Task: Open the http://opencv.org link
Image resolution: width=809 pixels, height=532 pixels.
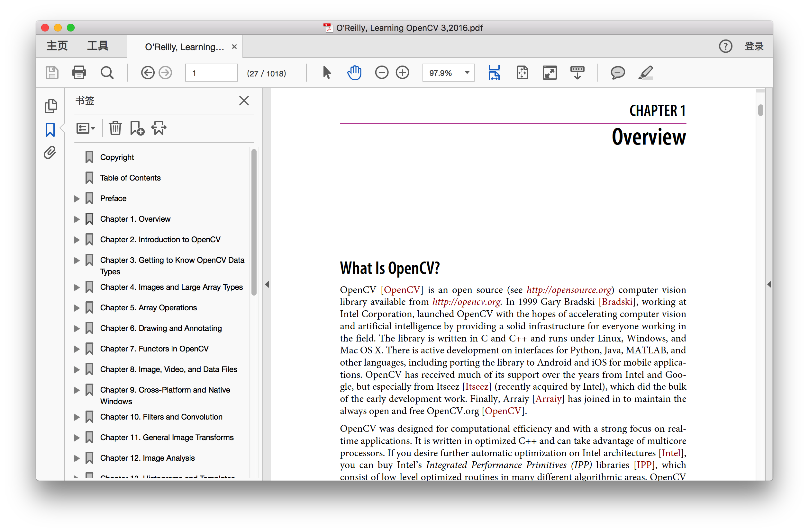Action: point(466,302)
